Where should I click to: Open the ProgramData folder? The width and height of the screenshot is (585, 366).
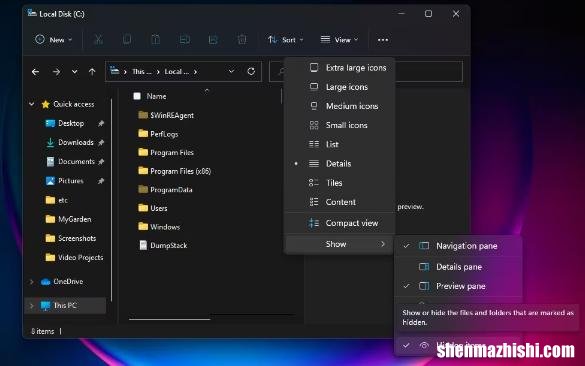171,190
